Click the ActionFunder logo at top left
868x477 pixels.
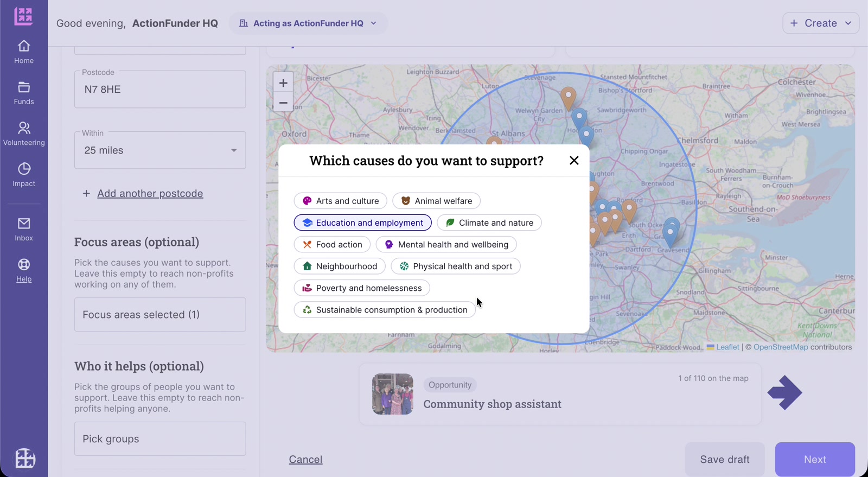pyautogui.click(x=23, y=16)
